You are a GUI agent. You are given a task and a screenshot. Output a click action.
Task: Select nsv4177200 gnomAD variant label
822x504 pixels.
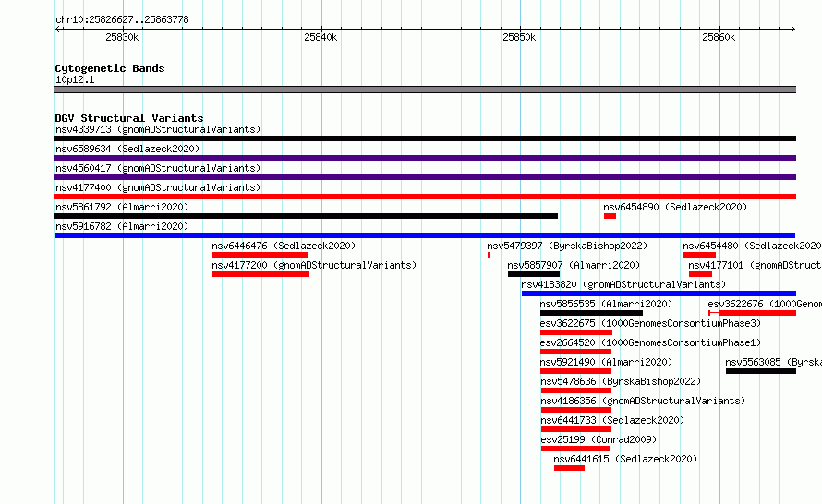pyautogui.click(x=314, y=265)
